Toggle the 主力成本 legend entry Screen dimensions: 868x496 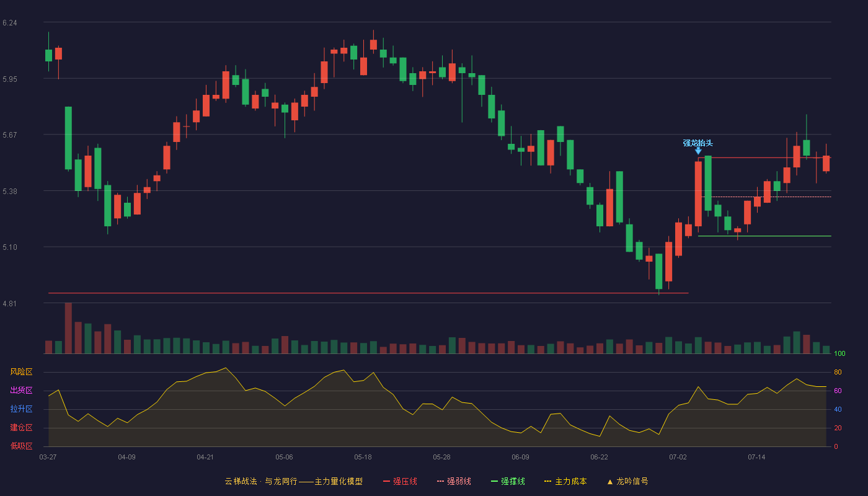(565, 481)
